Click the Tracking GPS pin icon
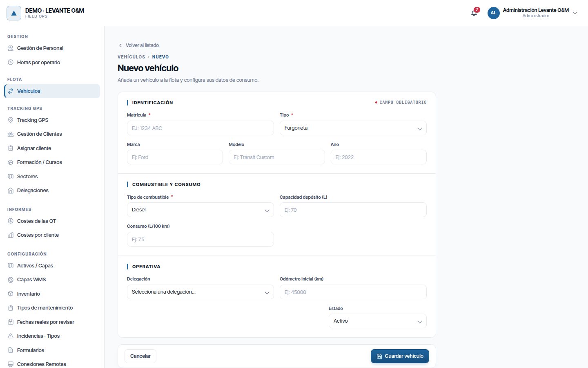The width and height of the screenshot is (588, 368). pos(11,120)
